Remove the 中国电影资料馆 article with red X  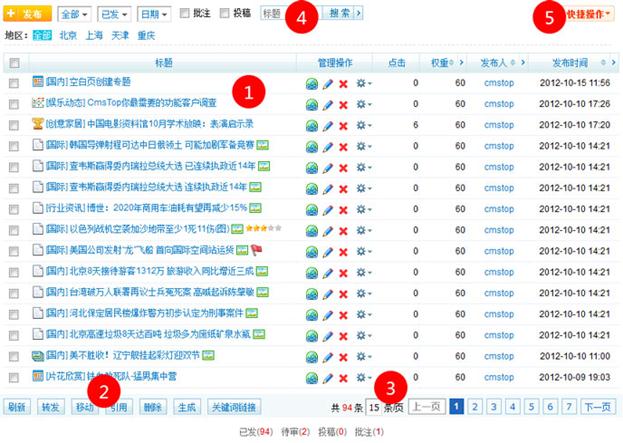click(343, 126)
